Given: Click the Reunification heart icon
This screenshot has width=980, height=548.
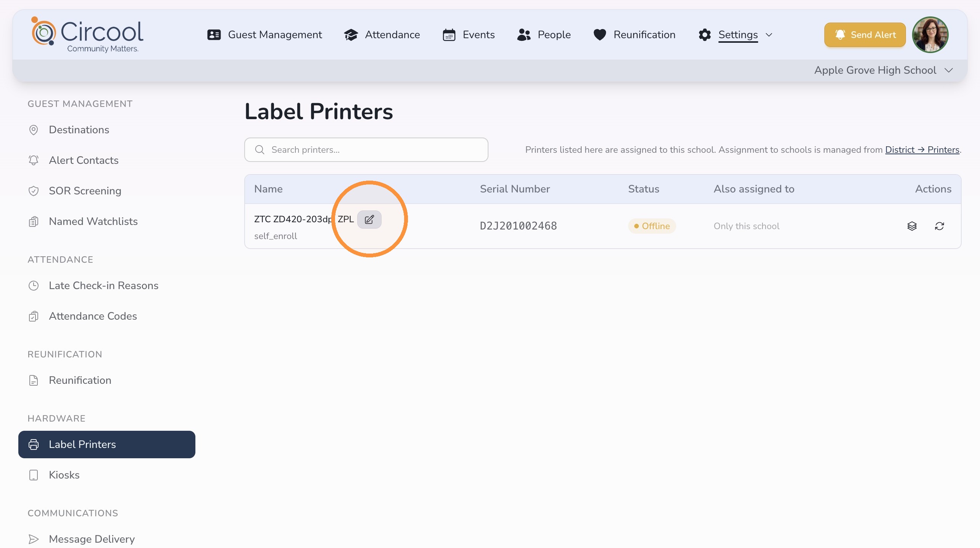Looking at the screenshot, I should 600,35.
